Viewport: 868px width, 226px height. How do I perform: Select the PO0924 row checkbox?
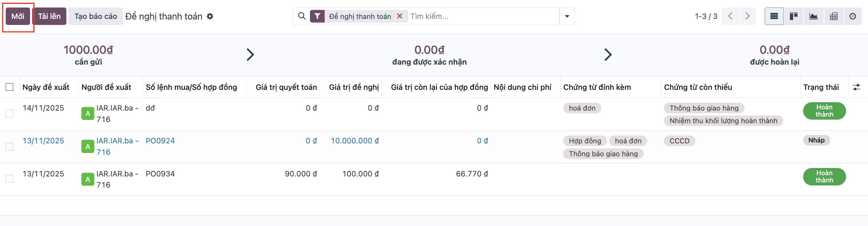click(9, 146)
